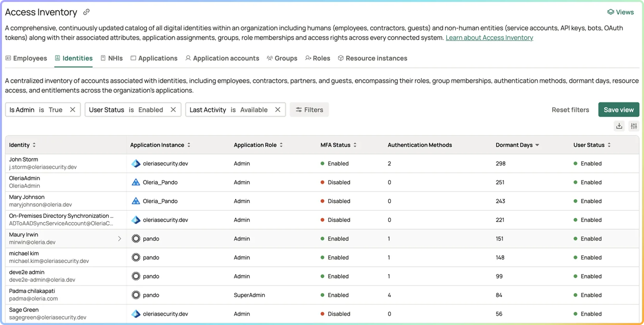Screen dimensions: 644x325
Task: Click the Oleria_Pando icon in Mary Johnson row
Action: point(135,201)
